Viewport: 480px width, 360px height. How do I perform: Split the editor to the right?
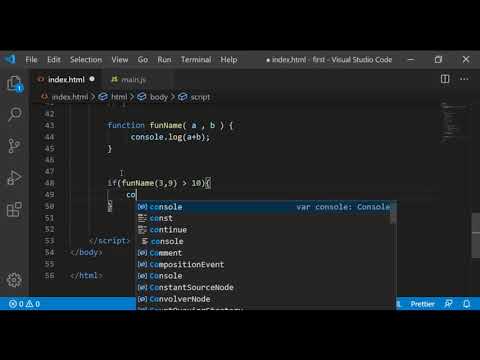[445, 79]
